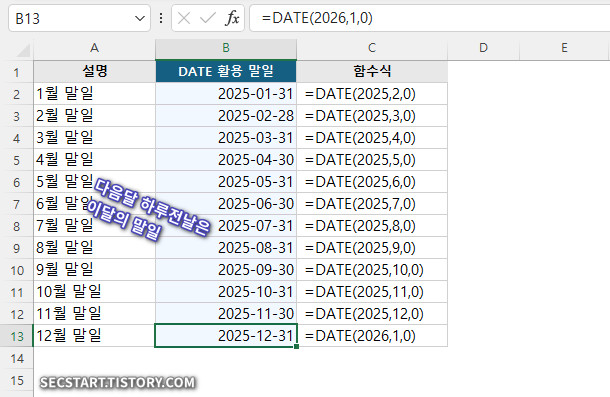
Task: Click formula text =DATE(2025,5,0)
Action: click(360, 160)
